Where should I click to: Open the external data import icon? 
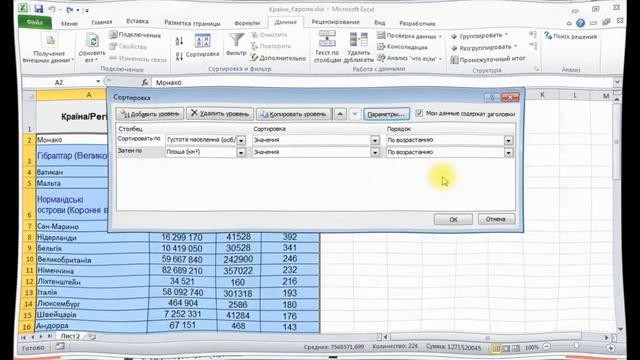point(50,40)
